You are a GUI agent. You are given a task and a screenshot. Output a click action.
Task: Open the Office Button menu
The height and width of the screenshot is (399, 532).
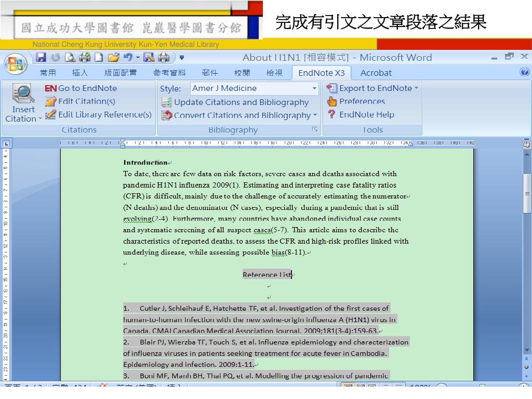click(16, 64)
